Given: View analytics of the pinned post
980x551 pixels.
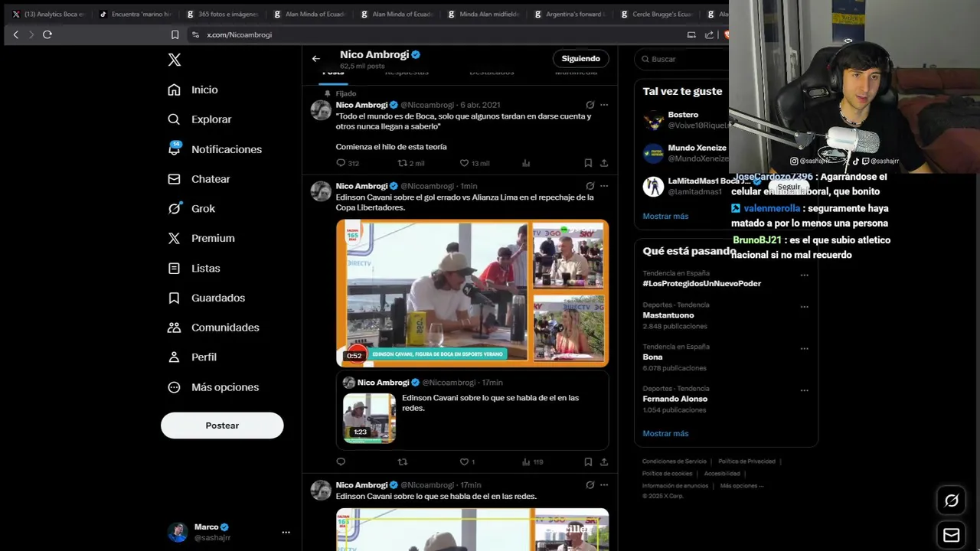Looking at the screenshot, I should (x=526, y=163).
